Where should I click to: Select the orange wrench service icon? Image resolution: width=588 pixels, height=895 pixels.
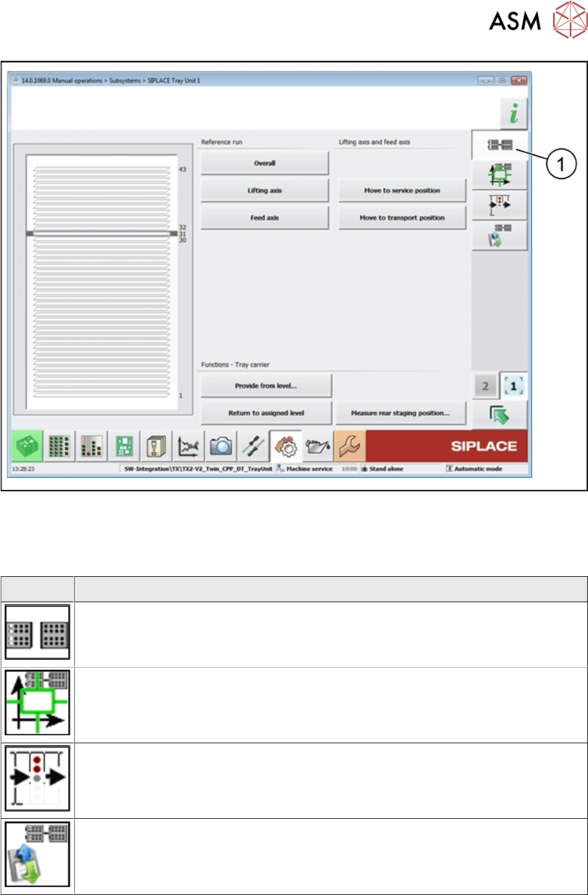pyautogui.click(x=349, y=446)
